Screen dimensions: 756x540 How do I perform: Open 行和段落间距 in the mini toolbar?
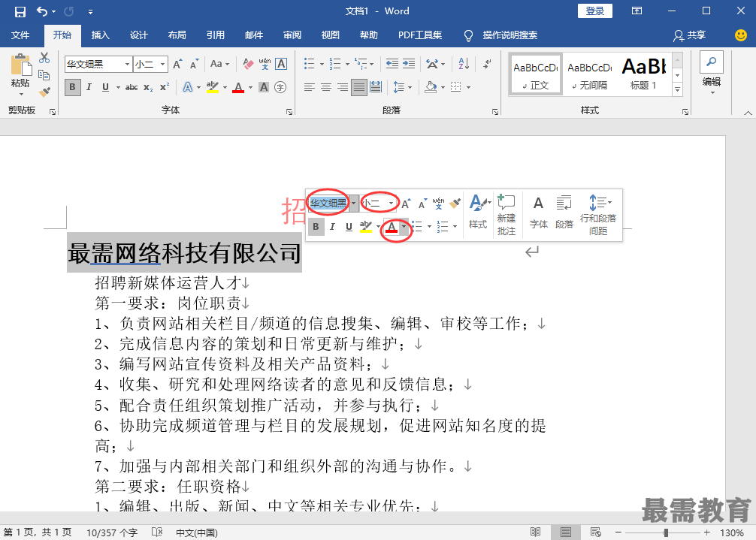[x=598, y=215]
